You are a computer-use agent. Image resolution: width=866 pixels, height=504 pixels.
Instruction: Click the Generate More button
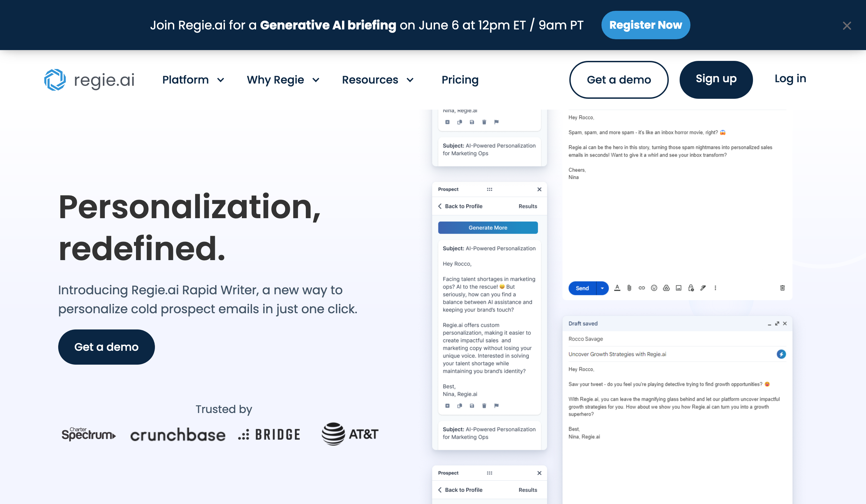[488, 227]
